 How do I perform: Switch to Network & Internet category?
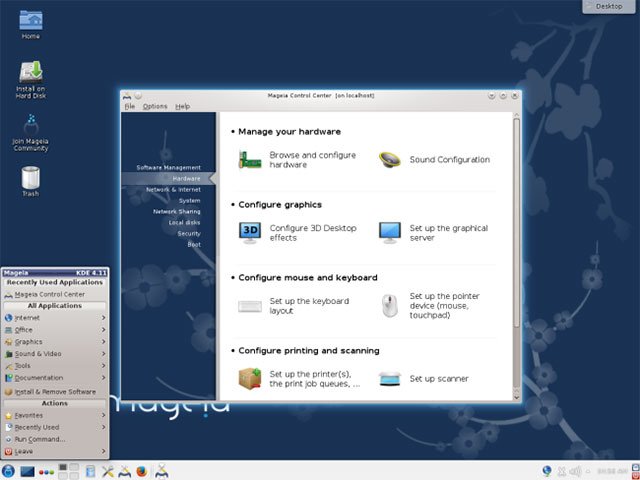pyautogui.click(x=173, y=189)
